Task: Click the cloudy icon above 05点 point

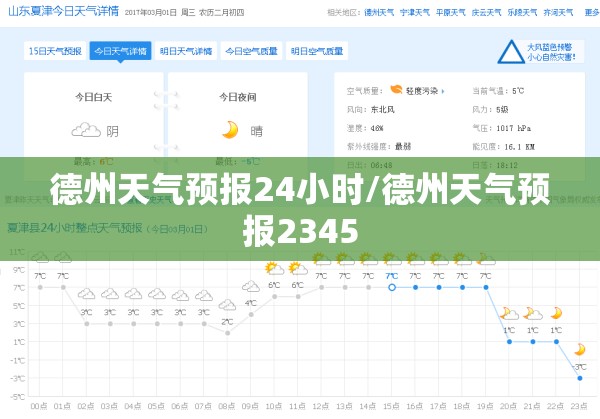Action: pos(157,294)
